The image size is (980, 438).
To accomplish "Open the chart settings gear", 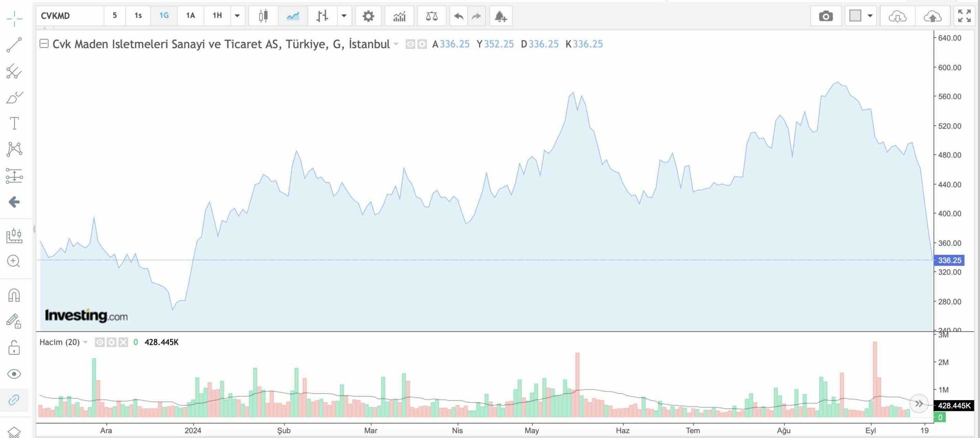I will click(368, 16).
